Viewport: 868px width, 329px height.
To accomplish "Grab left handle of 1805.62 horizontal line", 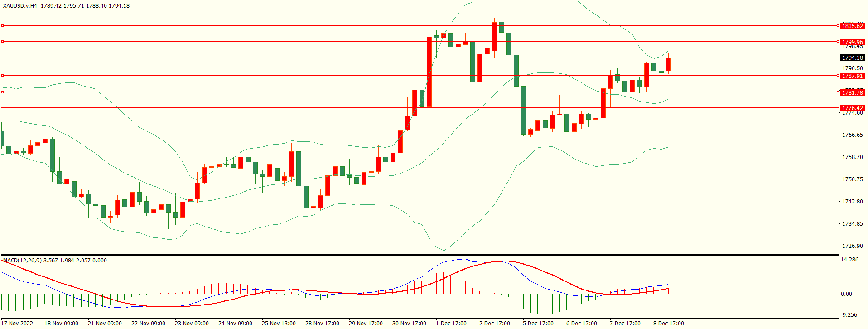I will [2, 26].
